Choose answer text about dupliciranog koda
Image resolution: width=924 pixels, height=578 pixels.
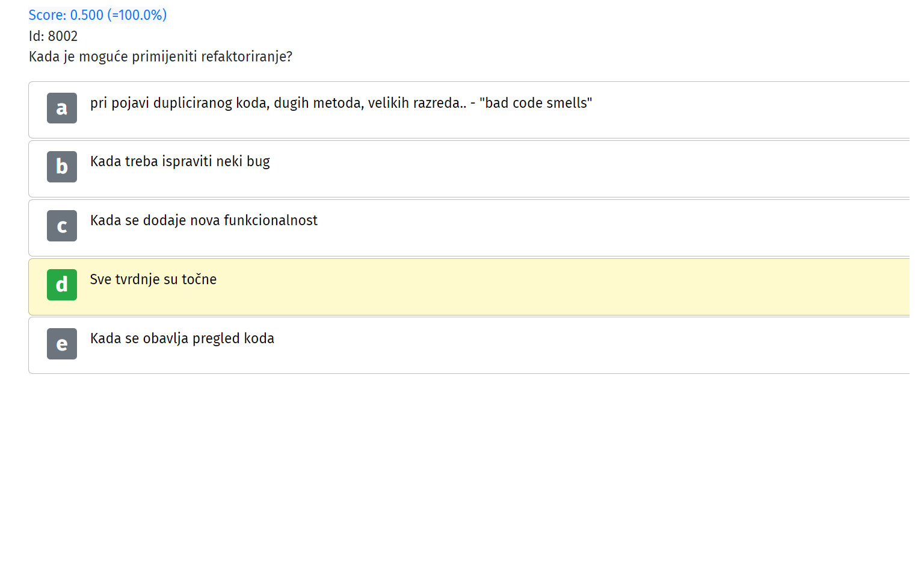point(341,103)
